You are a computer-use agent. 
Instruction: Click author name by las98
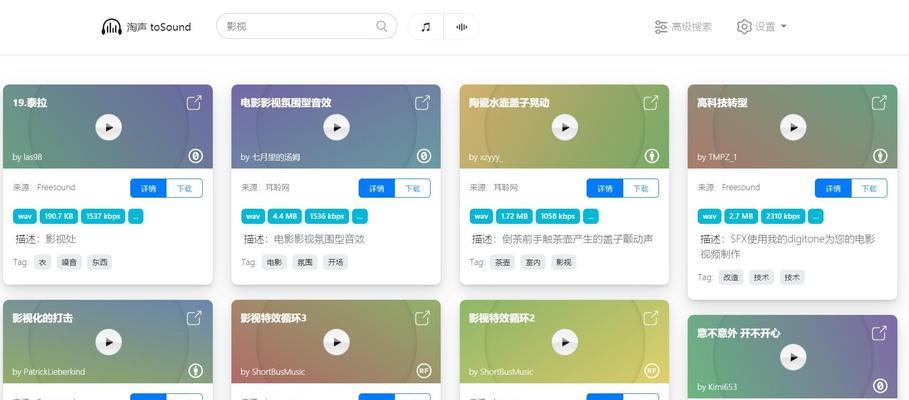tap(27, 157)
